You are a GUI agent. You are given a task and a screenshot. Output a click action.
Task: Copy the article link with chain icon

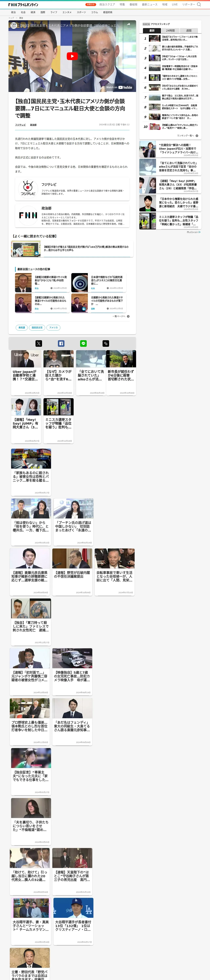click(105, 343)
